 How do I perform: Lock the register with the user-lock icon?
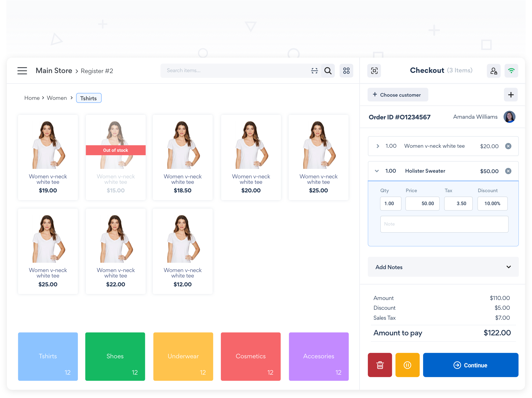[x=494, y=71]
